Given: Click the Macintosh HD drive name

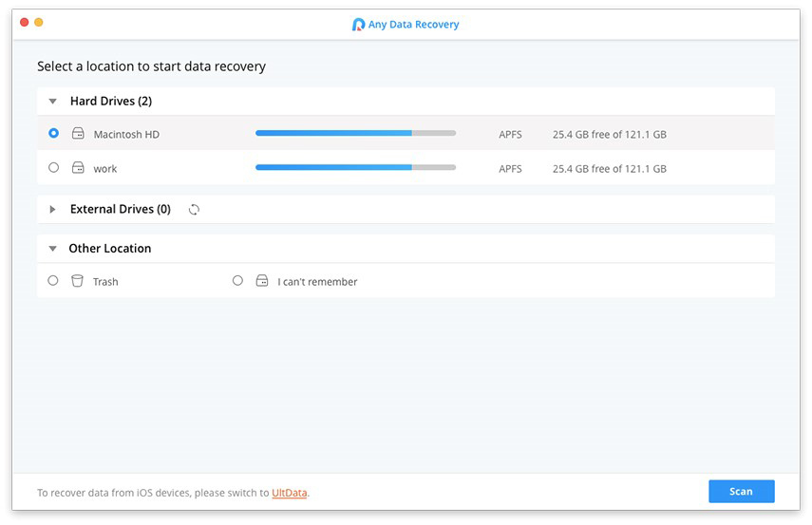Looking at the screenshot, I should (x=126, y=135).
